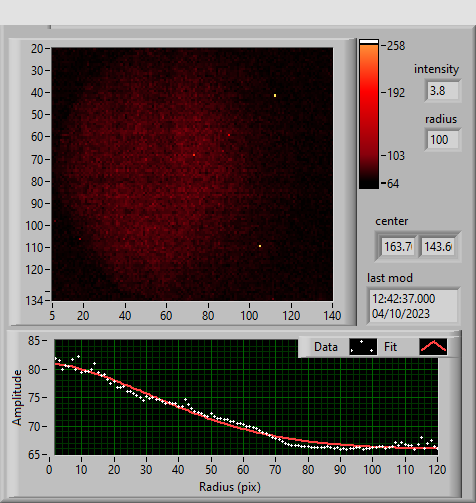Click the Data label in plot legend
Image resolution: width=476 pixels, height=503 pixels.
click(x=326, y=347)
